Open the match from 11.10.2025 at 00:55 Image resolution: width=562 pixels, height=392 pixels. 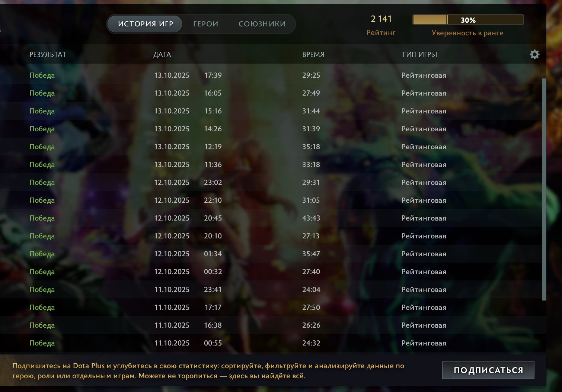tap(271, 343)
